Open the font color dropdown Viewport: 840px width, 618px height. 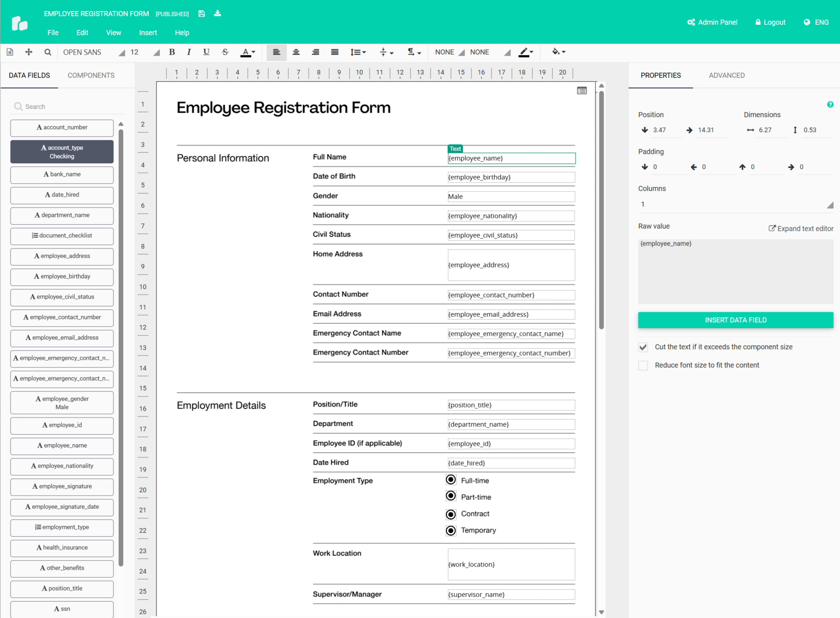248,52
